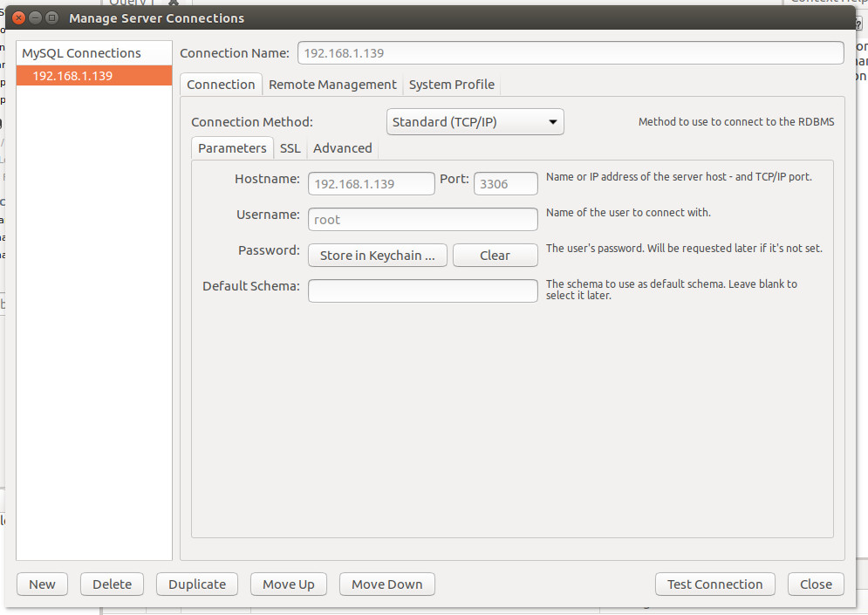Duplicate the selected connection
Viewport: 868px width, 615px height.
[x=197, y=584]
